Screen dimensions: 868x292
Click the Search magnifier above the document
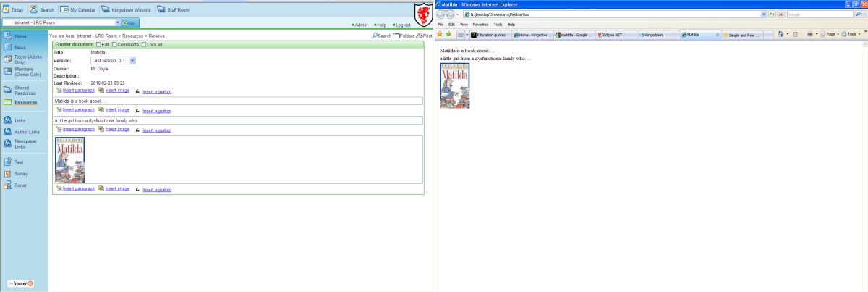tap(374, 36)
